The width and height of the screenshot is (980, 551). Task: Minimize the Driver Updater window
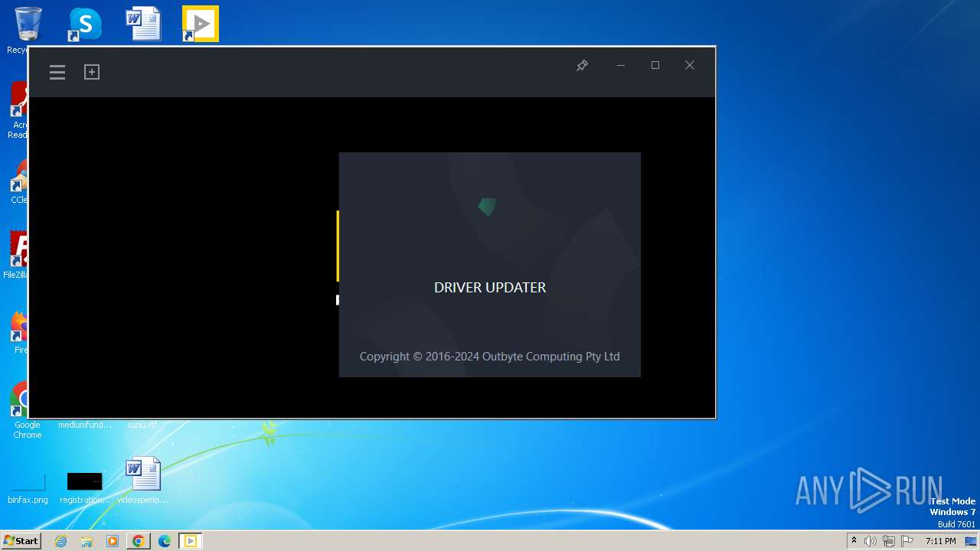621,66
